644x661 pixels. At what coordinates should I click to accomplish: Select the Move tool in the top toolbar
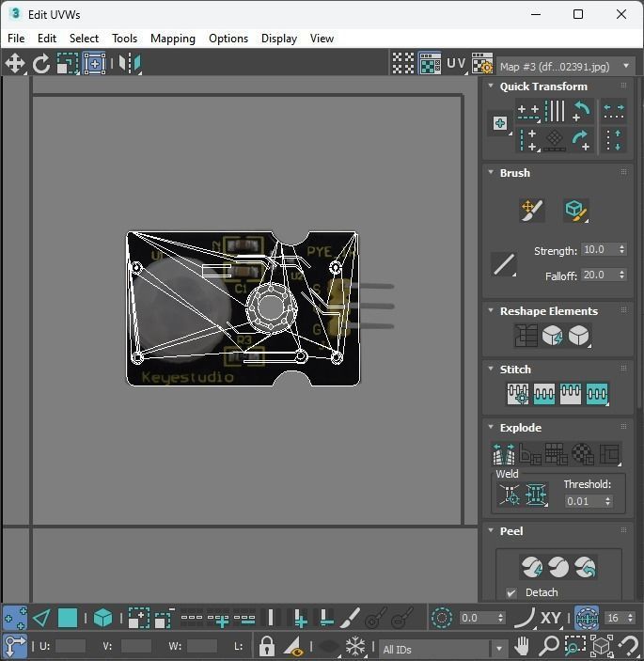tap(15, 64)
